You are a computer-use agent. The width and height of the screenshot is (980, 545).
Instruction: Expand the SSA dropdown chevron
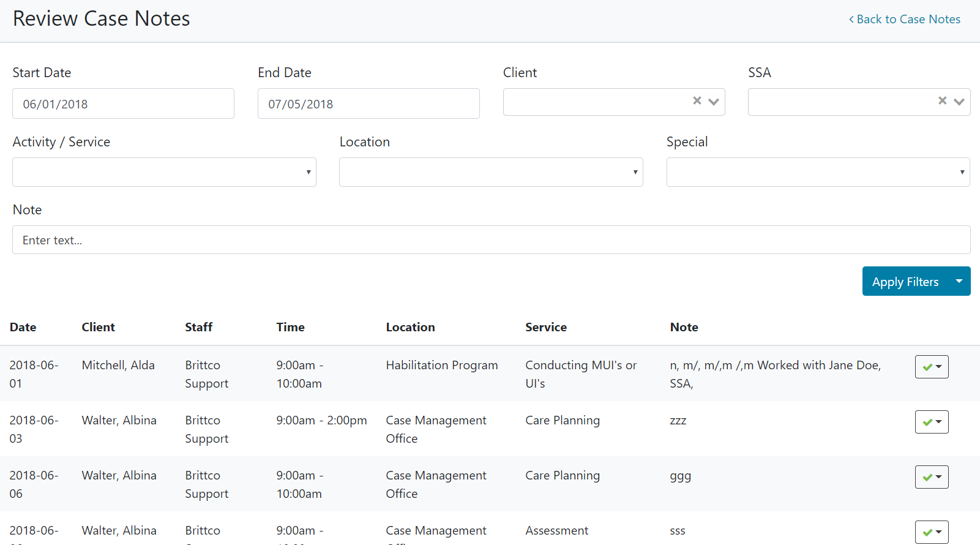[959, 102]
